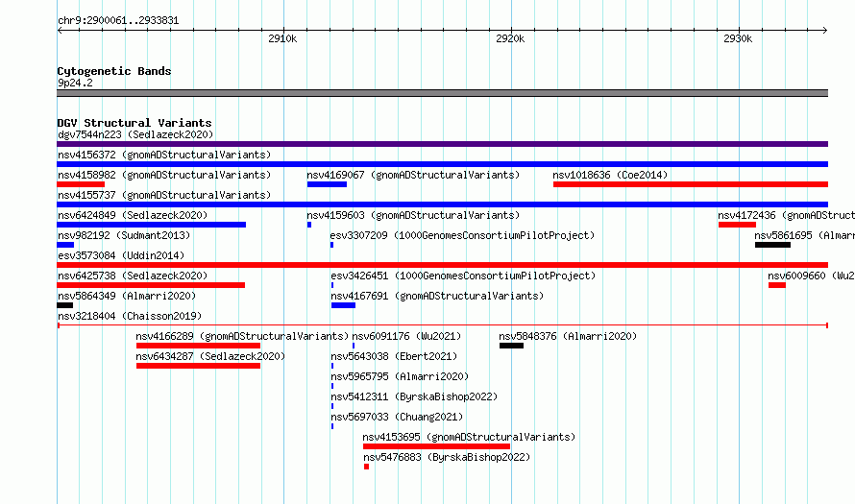
Task: Click the nsv5848376 (Almarri2020) label
Action: 568,336
